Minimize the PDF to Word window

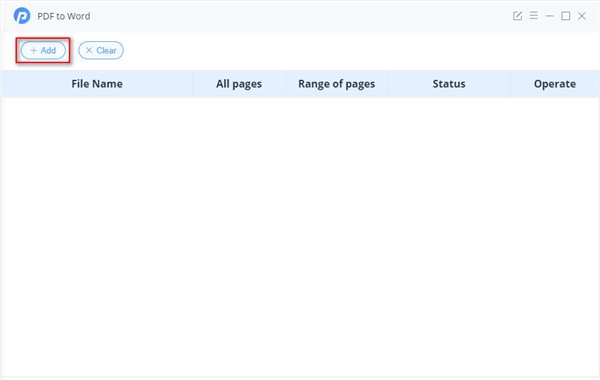pyautogui.click(x=549, y=16)
